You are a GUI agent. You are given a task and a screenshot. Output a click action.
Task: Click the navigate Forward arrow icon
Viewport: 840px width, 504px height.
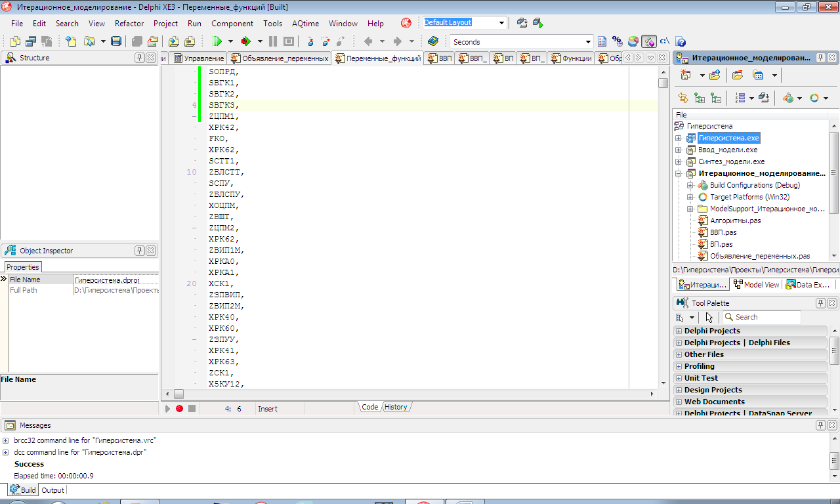point(397,41)
